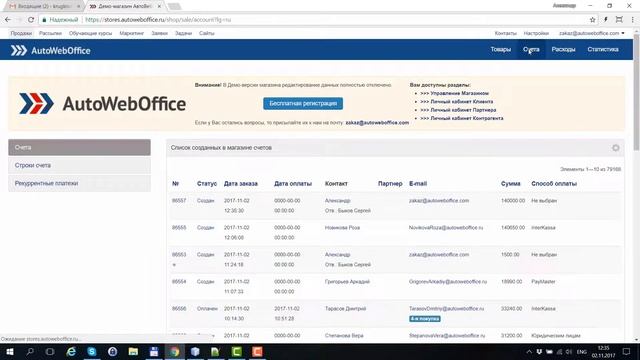Image resolution: width=640 pixels, height=360 pixels.
Task: Show hidden system tray icons
Action: click(529, 351)
